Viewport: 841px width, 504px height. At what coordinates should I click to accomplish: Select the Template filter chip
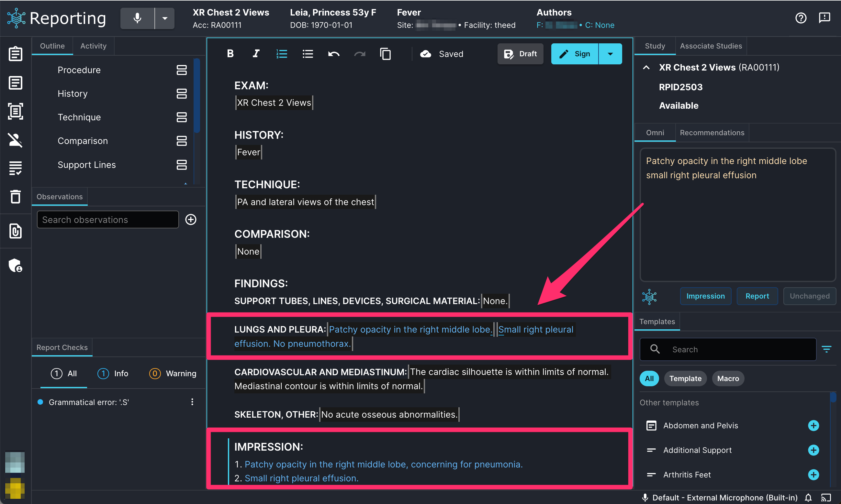pyautogui.click(x=685, y=378)
